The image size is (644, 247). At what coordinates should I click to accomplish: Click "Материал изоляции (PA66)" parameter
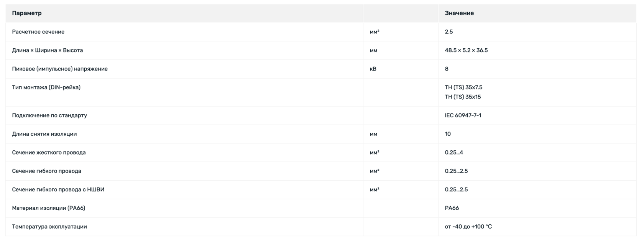(49, 208)
